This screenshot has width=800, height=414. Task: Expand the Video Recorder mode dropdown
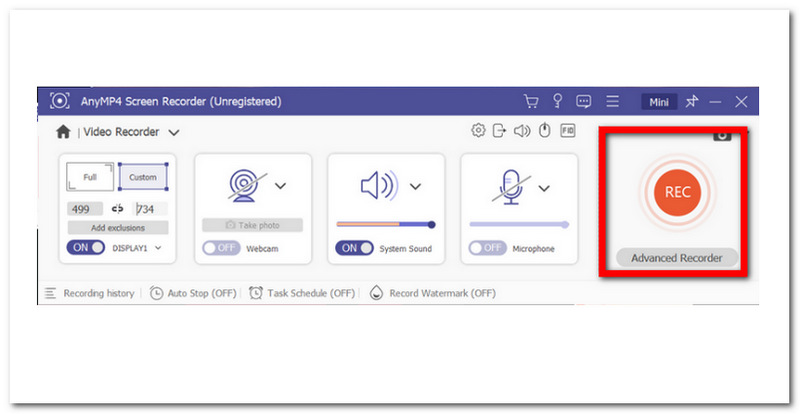[x=174, y=132]
